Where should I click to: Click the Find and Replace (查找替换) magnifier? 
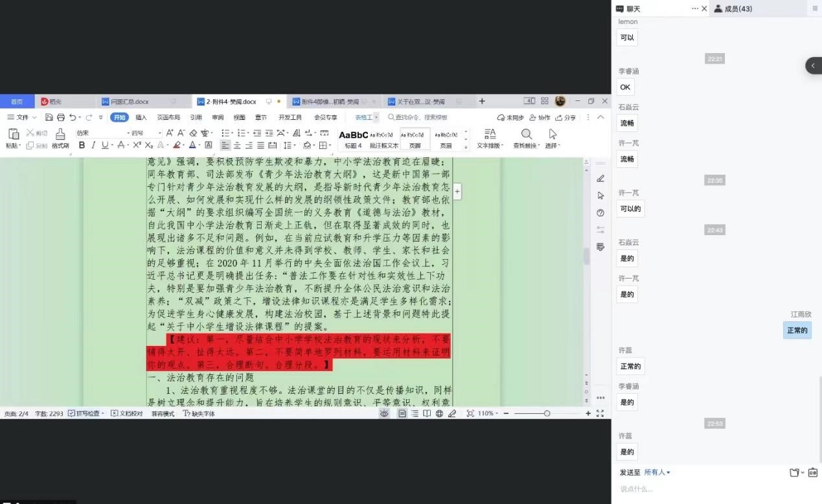point(526,138)
